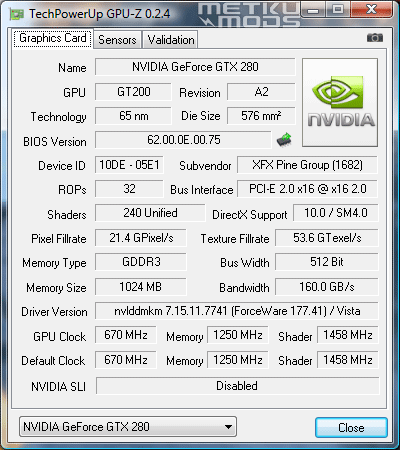Click the 65 nm technology field

pos(133,116)
